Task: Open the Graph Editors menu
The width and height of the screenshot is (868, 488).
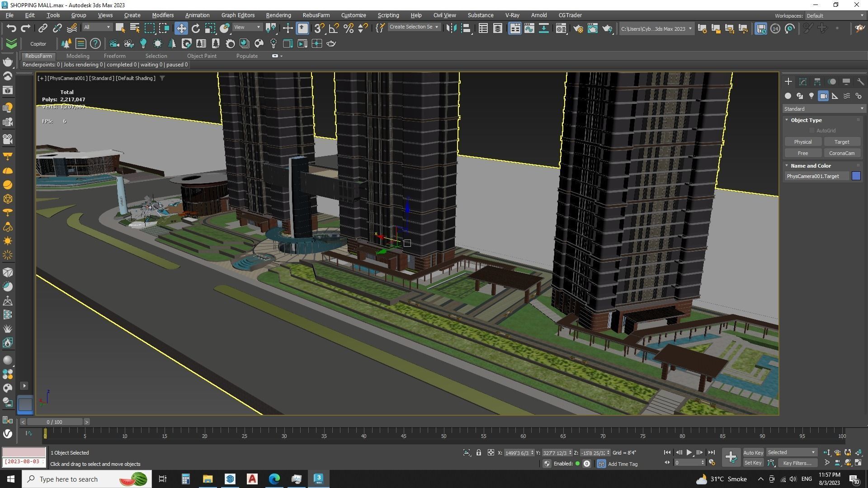Action: pyautogui.click(x=238, y=15)
